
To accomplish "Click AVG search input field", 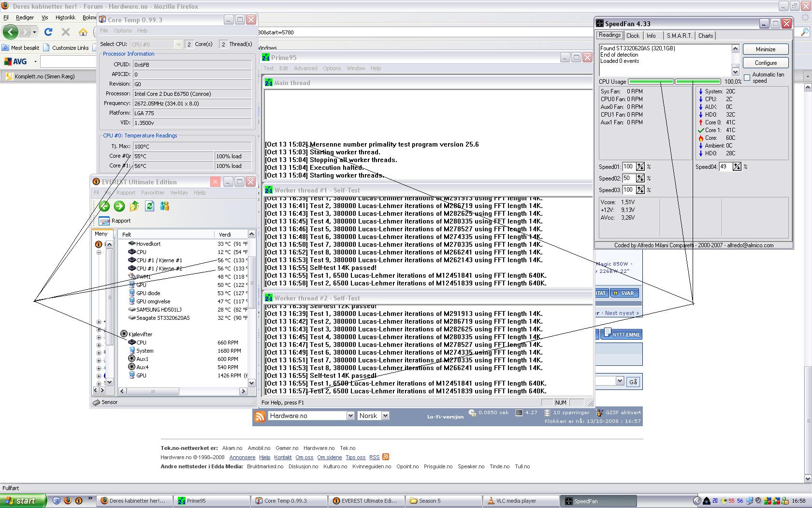I will coord(68,62).
